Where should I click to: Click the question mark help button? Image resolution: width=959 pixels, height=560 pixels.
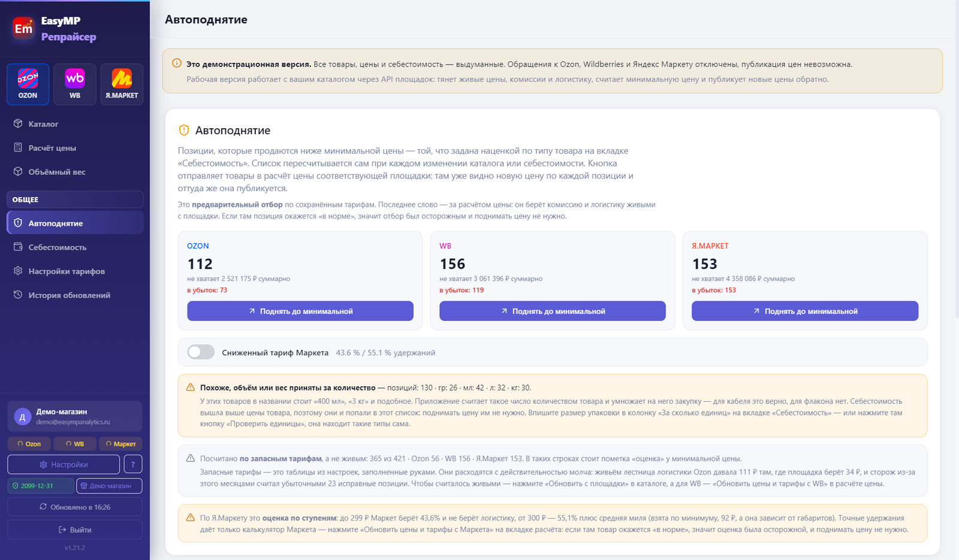133,464
